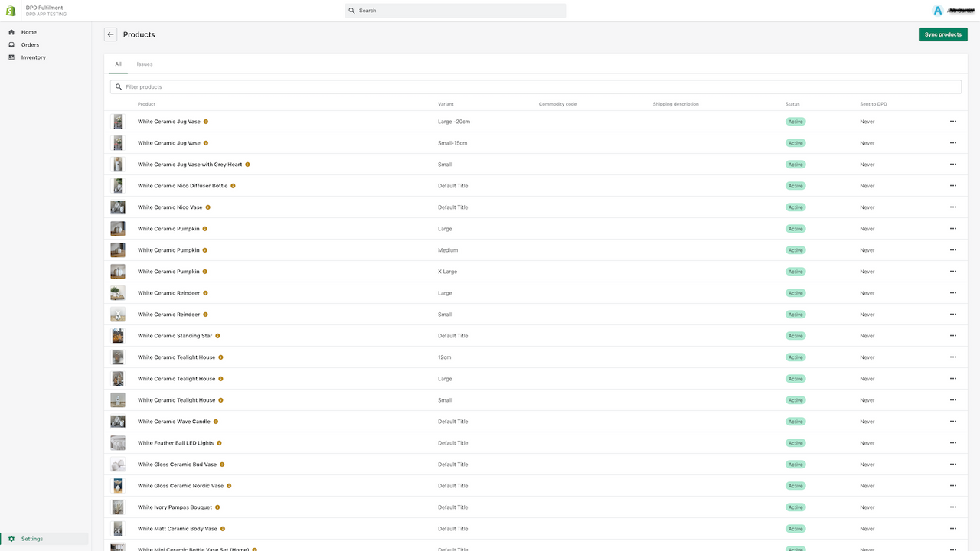The image size is (980, 551).
Task: Open the Inventory section in the sidebar
Action: 33,57
